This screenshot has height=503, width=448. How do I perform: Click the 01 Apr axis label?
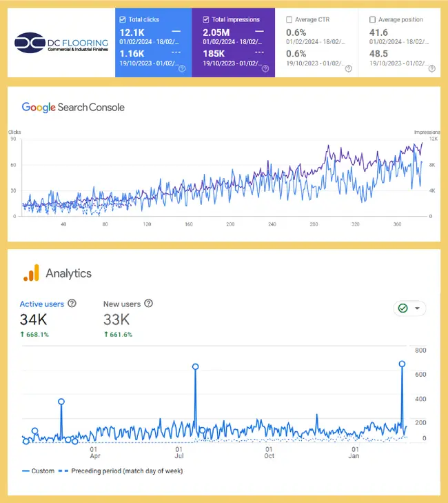(x=94, y=453)
